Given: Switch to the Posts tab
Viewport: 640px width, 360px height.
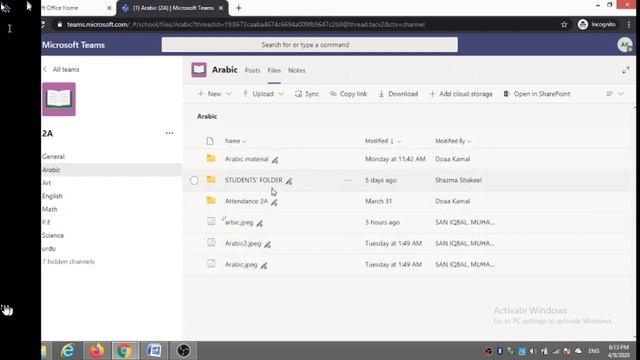Looking at the screenshot, I should (252, 70).
